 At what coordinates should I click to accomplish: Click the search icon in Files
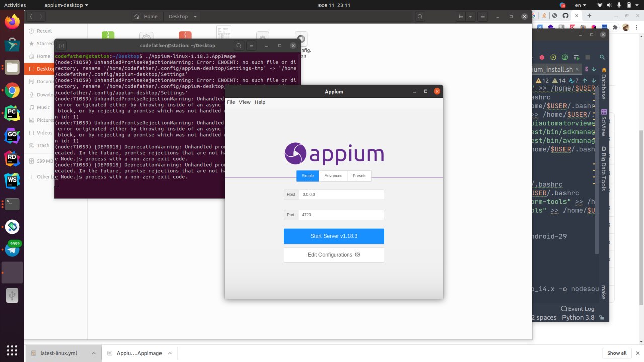[x=420, y=16]
